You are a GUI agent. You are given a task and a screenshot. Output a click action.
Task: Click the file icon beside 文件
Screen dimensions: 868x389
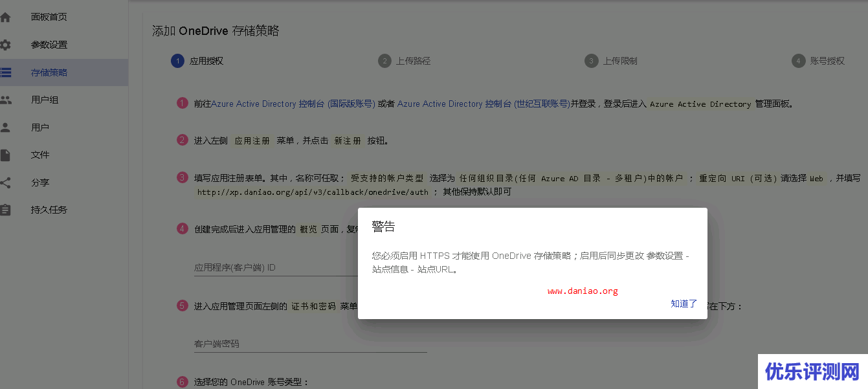pos(5,155)
